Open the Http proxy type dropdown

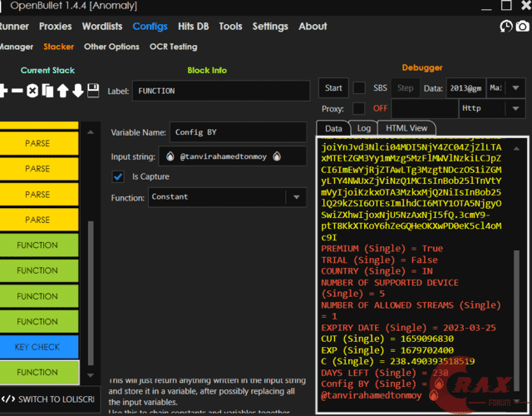coord(491,108)
